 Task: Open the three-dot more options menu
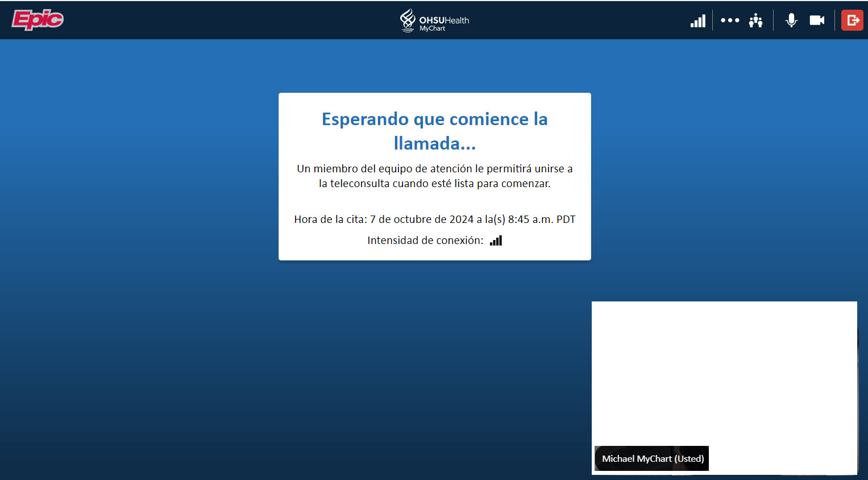tap(730, 20)
